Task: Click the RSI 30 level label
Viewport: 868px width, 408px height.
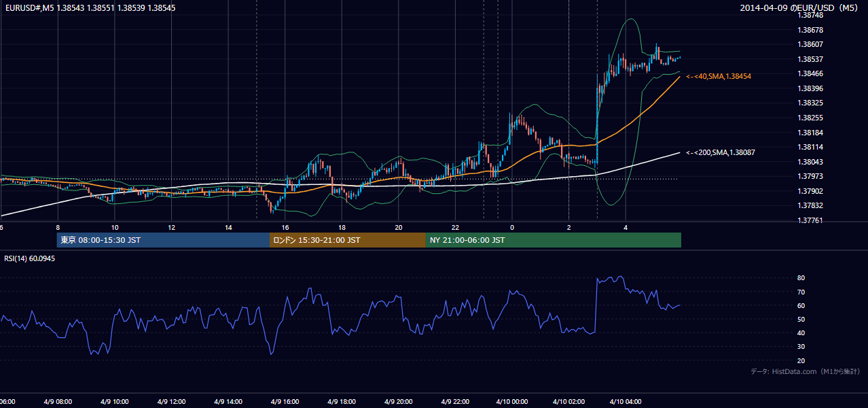Action: (801, 346)
